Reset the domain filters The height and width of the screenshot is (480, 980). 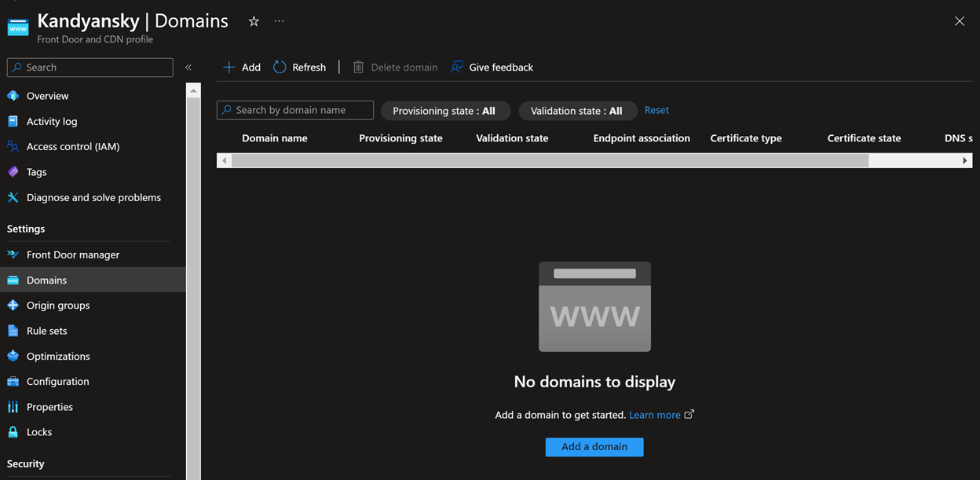pyautogui.click(x=656, y=110)
